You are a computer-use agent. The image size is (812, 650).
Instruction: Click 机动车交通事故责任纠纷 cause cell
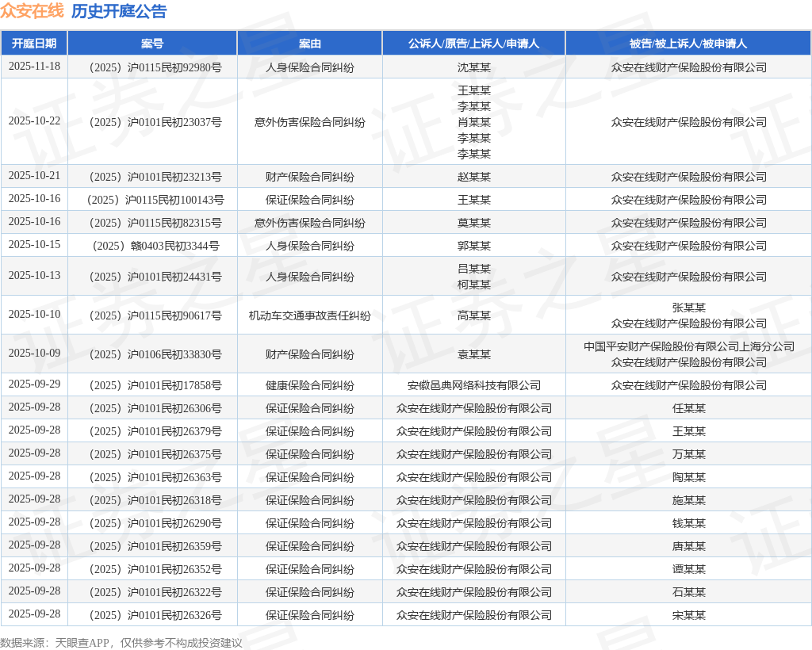coord(310,315)
